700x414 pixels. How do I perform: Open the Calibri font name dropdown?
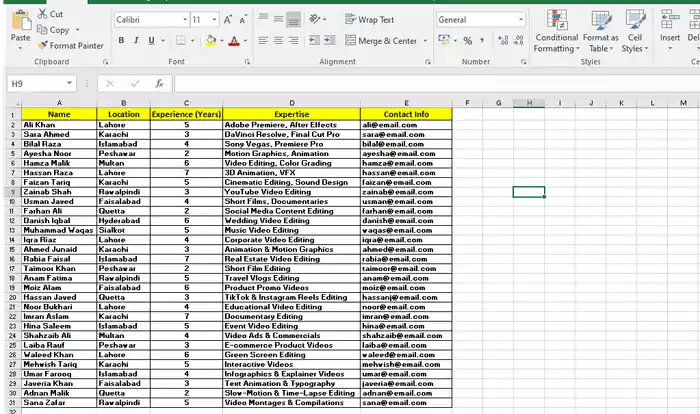pyautogui.click(x=185, y=20)
